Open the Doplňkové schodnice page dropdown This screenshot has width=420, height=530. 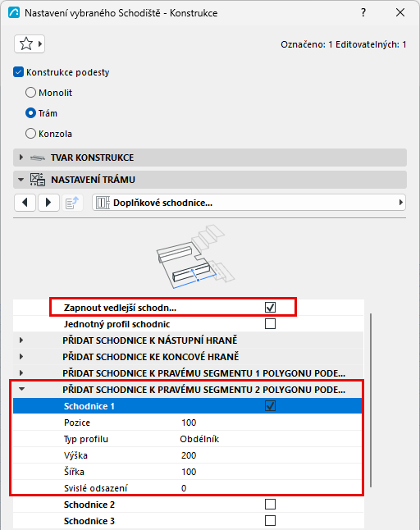249,203
